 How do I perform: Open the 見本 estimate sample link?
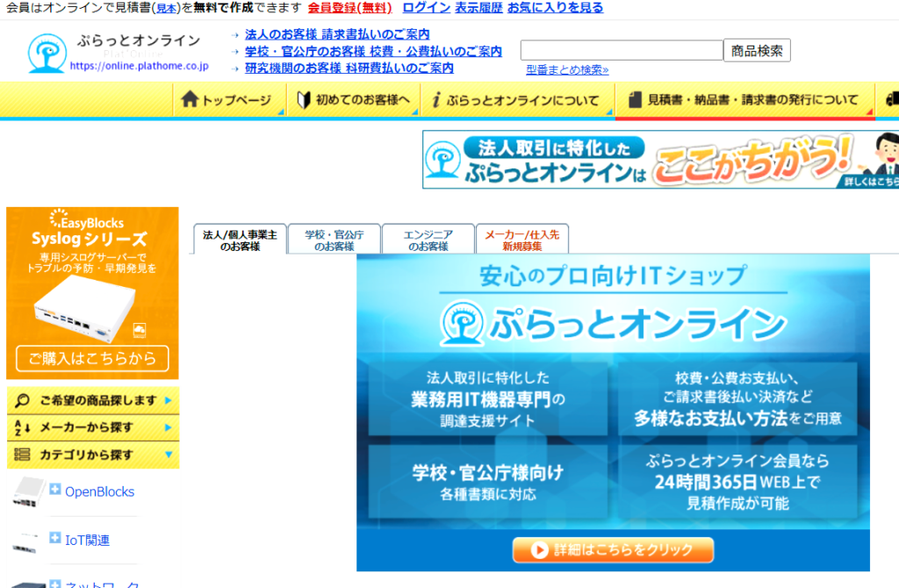[166, 8]
